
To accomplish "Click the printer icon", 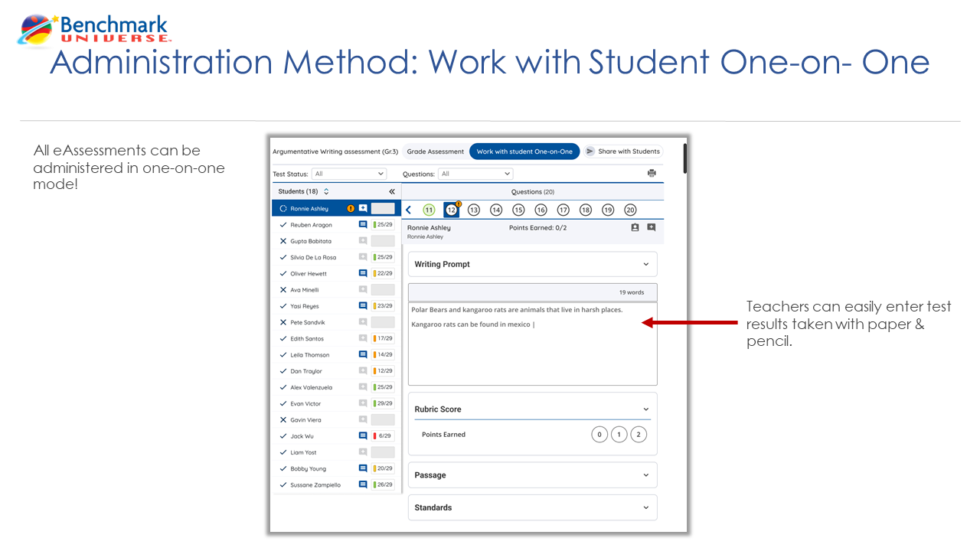I will pos(652,174).
